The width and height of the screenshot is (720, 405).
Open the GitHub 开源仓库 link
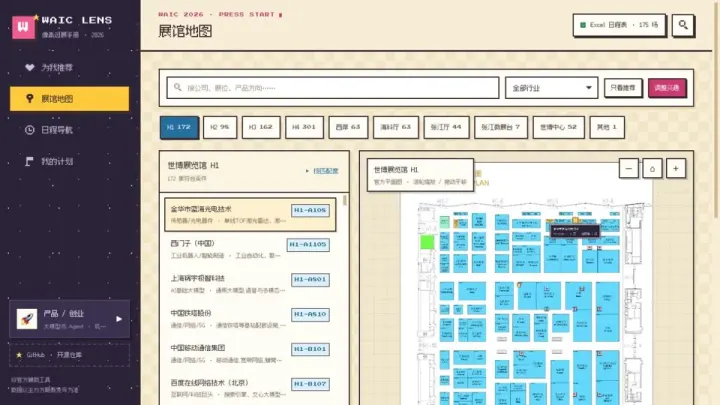tap(69, 355)
